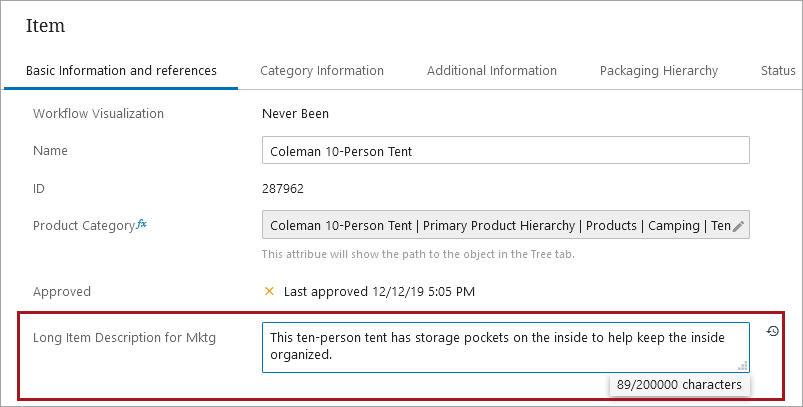The height and width of the screenshot is (407, 803).
Task: Click the Long Item Description for Mktg label
Action: point(124,338)
